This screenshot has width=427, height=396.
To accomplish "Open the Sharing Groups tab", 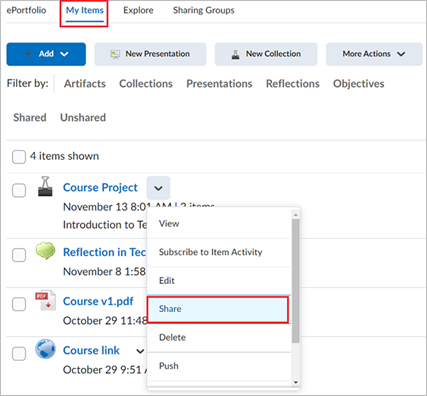I will pyautogui.click(x=204, y=10).
